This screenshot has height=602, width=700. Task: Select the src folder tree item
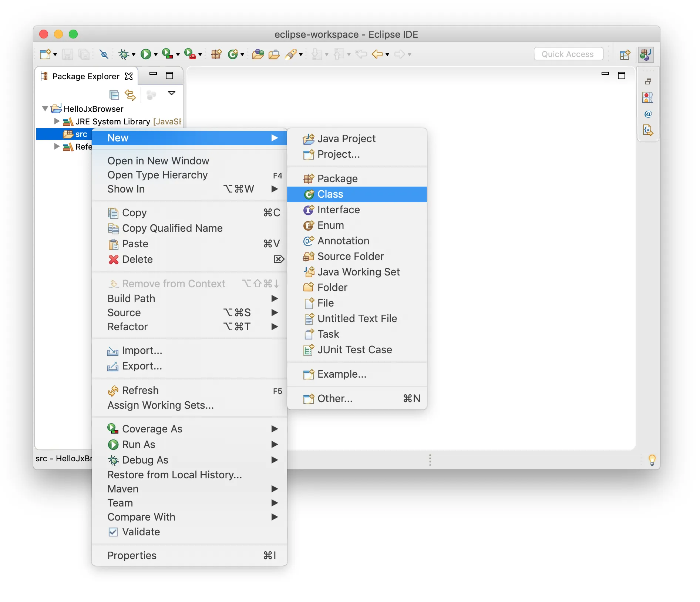[64, 134]
